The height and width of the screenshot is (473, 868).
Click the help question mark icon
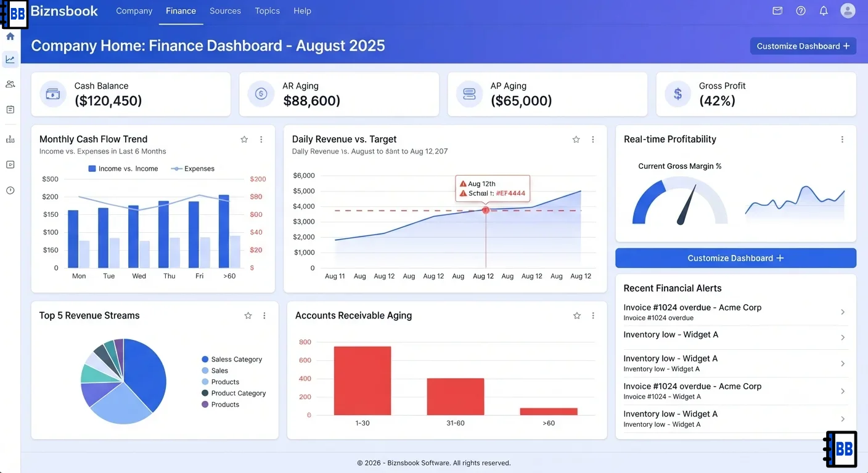[801, 10]
